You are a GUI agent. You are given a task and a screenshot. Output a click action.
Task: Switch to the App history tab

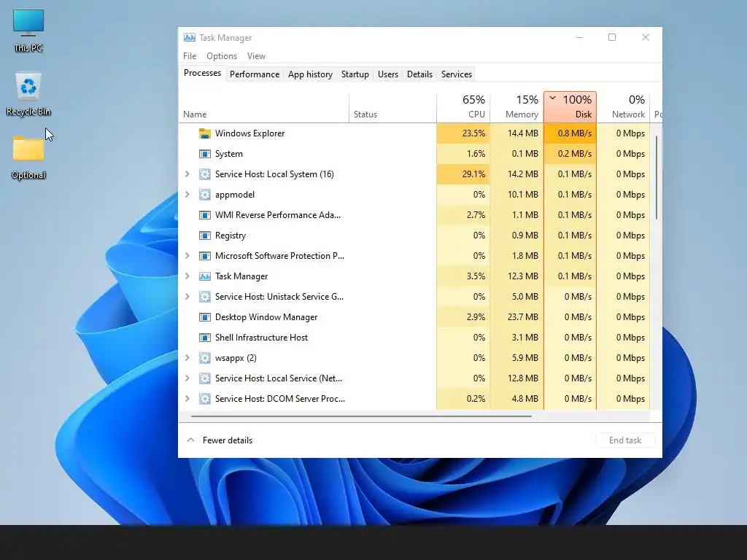[x=310, y=74]
